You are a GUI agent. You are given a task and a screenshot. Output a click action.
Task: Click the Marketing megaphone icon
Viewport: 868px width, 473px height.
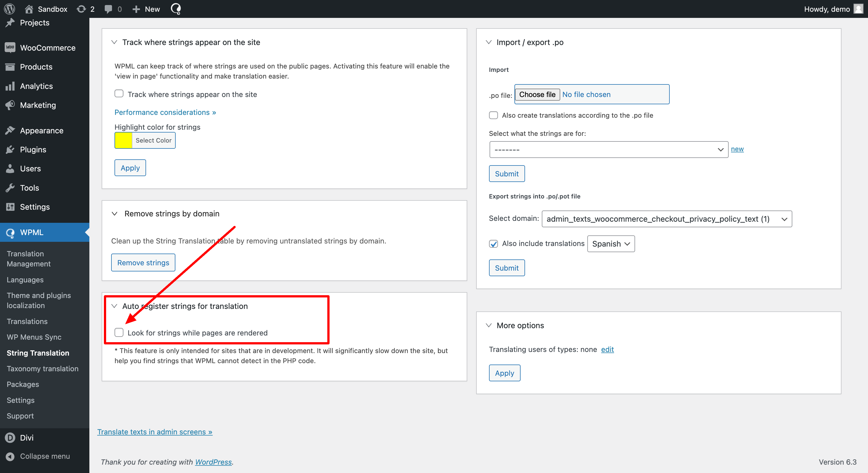(x=10, y=105)
